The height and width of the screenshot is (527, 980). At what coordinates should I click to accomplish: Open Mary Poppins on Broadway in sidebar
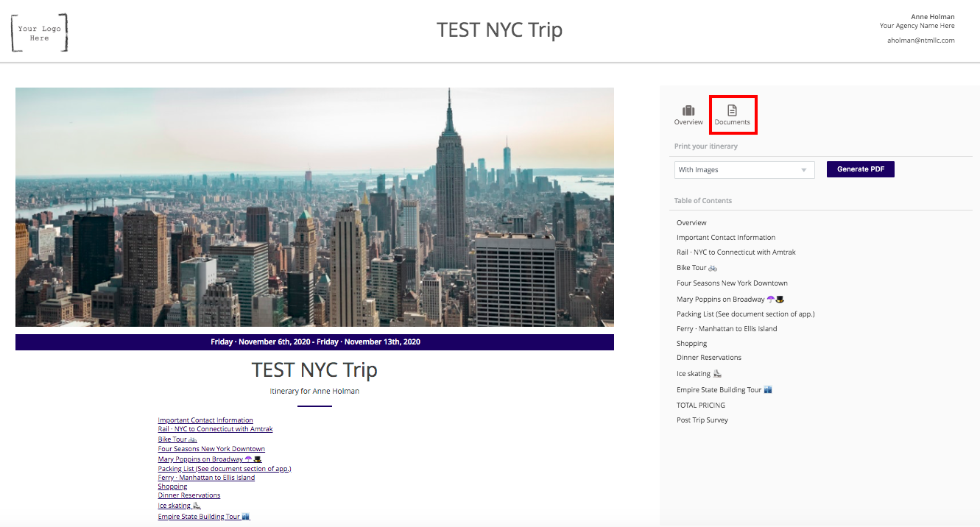[731, 300]
